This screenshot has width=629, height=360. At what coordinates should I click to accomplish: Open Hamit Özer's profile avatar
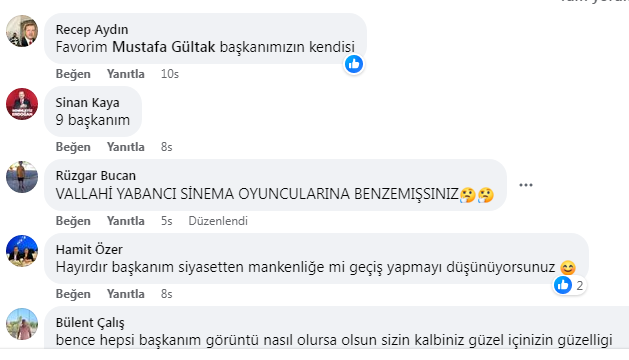(x=22, y=251)
